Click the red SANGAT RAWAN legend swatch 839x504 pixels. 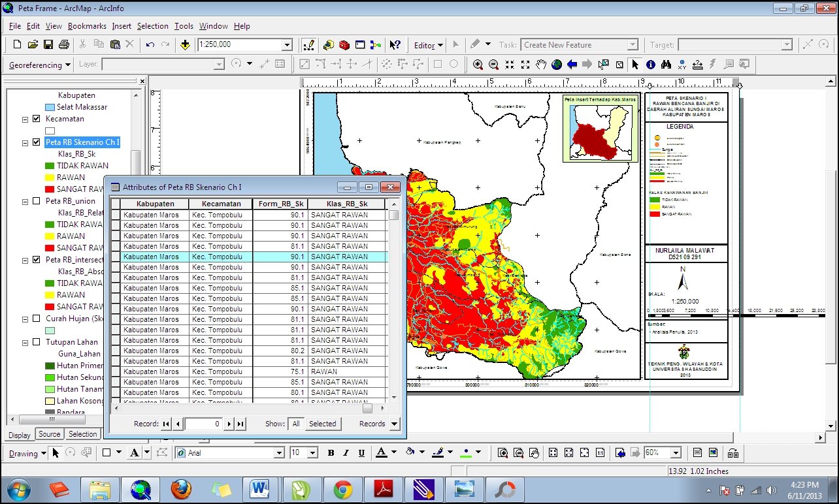50,189
